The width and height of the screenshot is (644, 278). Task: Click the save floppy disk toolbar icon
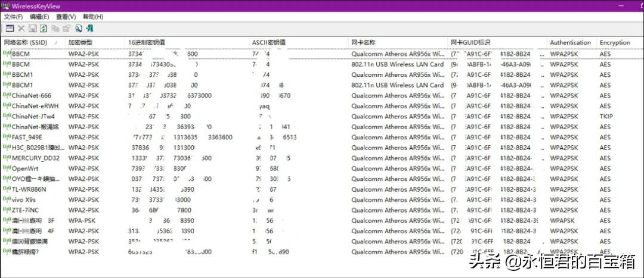click(32, 29)
